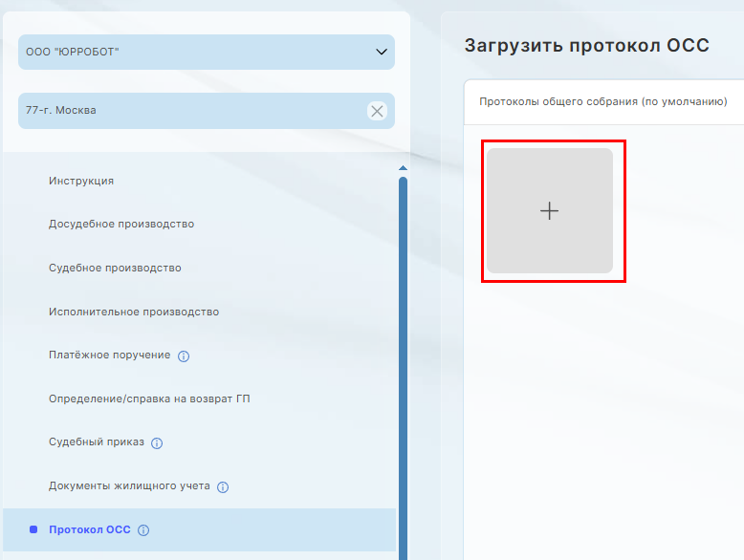Go to Судебное производство section

(x=115, y=269)
